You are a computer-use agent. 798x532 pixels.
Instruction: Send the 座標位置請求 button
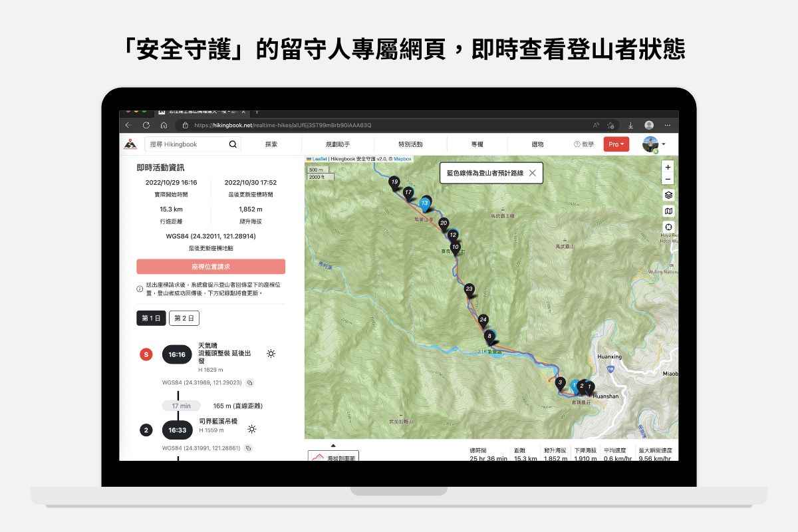(x=211, y=267)
